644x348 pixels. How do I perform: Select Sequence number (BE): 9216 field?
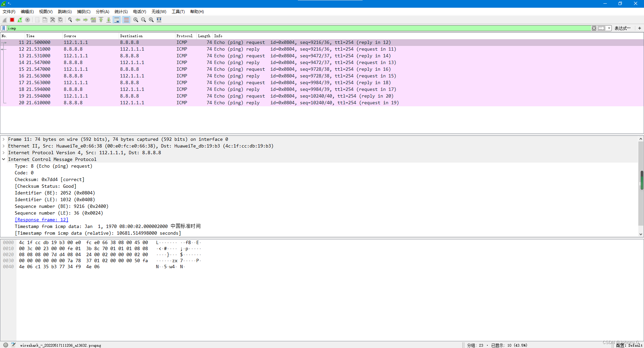coord(61,206)
